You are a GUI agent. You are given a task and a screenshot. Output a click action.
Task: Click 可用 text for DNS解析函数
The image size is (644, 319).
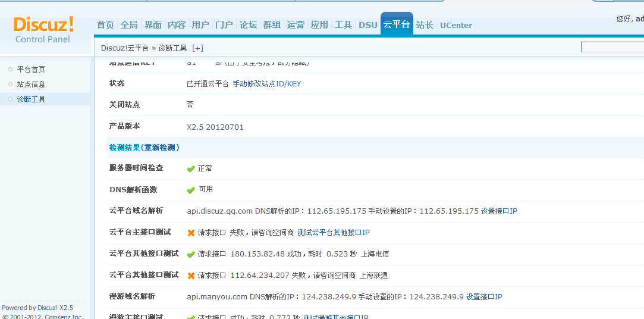[x=206, y=189]
